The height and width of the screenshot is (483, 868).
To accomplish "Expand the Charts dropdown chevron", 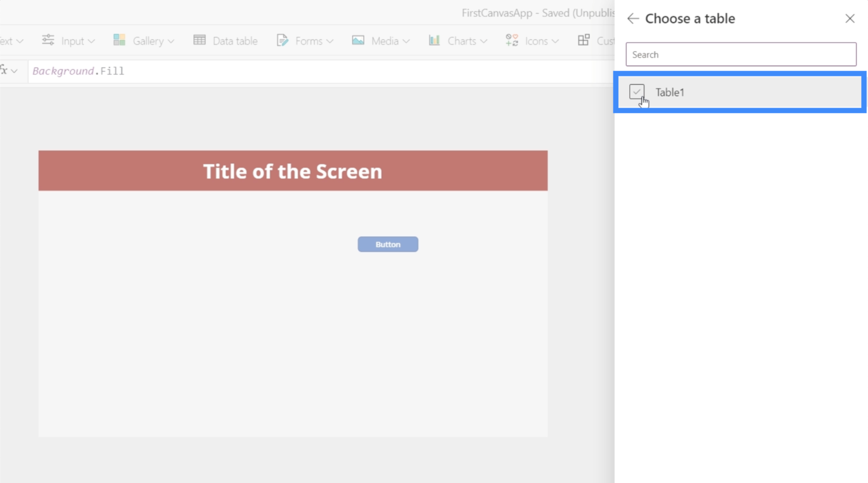I will [484, 41].
